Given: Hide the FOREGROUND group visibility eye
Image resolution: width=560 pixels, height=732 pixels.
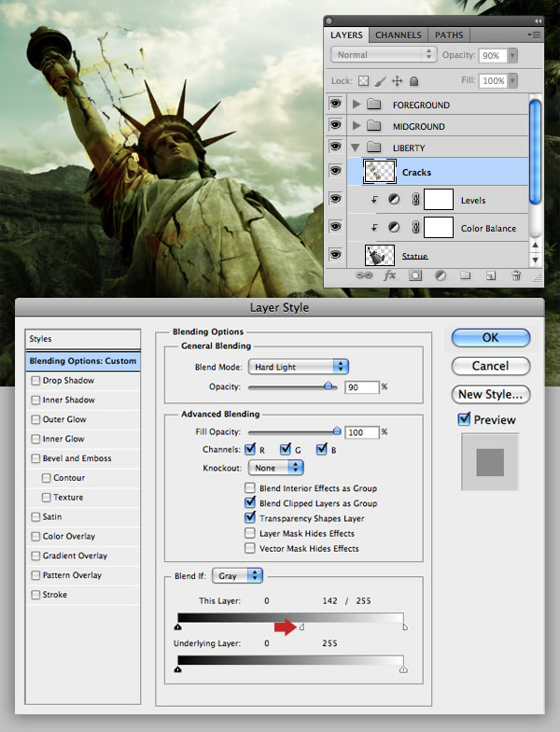Looking at the screenshot, I should point(336,103).
